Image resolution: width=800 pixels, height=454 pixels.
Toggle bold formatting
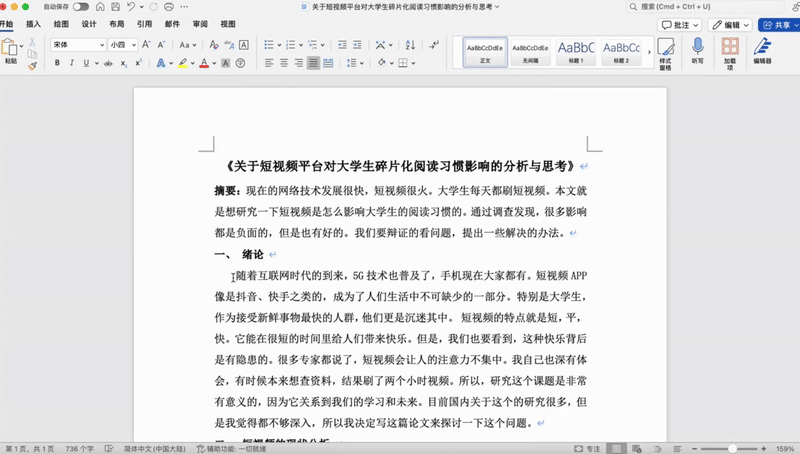(57, 63)
